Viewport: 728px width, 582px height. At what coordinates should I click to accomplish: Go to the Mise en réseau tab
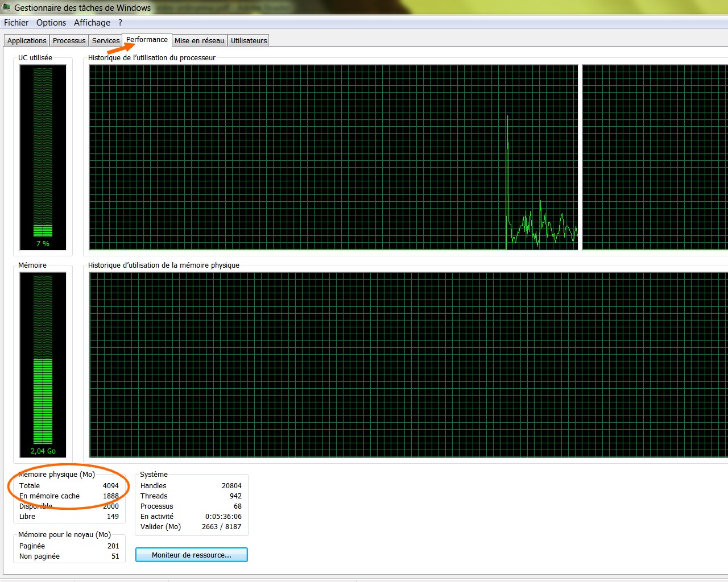pyautogui.click(x=199, y=41)
